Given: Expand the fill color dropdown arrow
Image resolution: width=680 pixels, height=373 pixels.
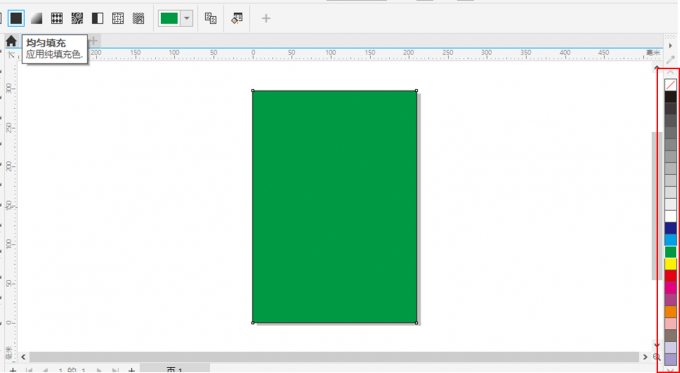Looking at the screenshot, I should [x=187, y=18].
